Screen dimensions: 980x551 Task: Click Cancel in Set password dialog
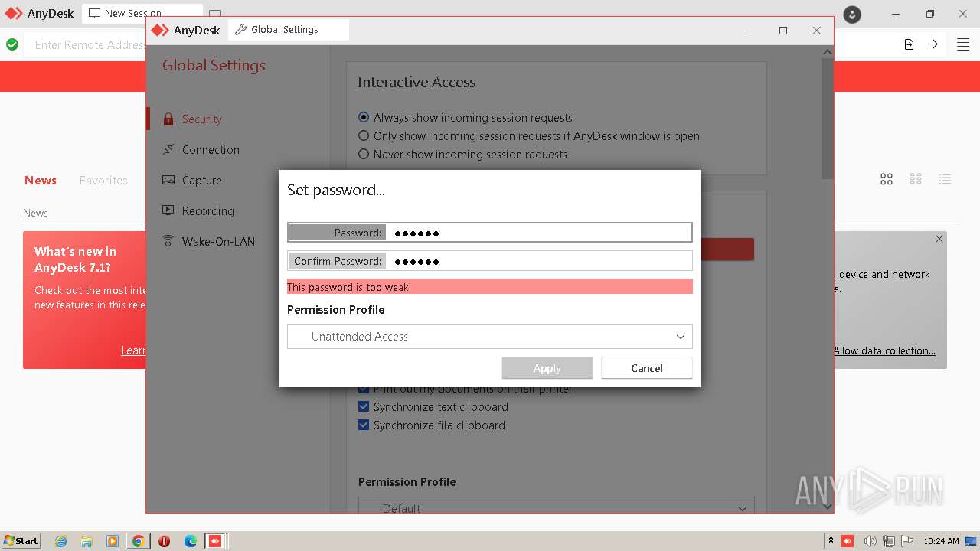click(647, 368)
